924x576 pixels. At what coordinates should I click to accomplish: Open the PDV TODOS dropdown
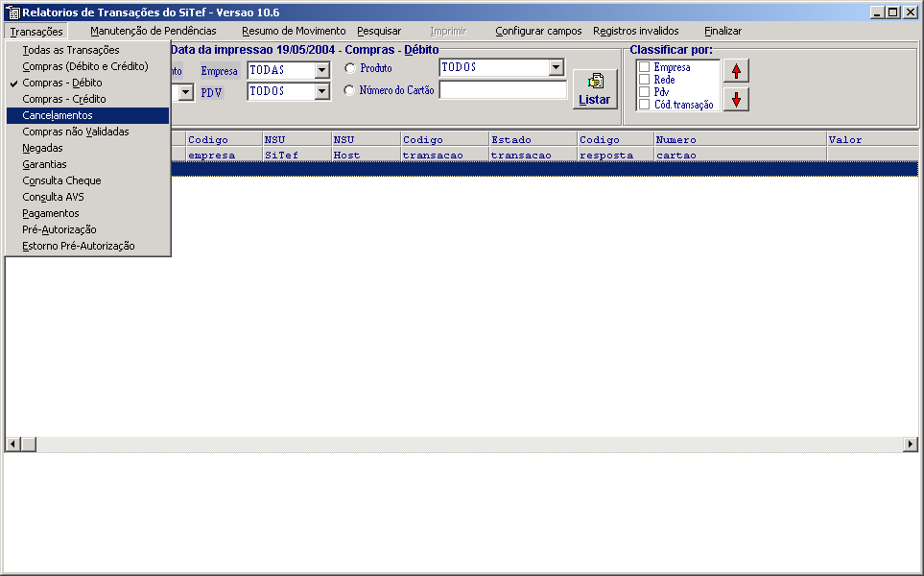click(321, 92)
